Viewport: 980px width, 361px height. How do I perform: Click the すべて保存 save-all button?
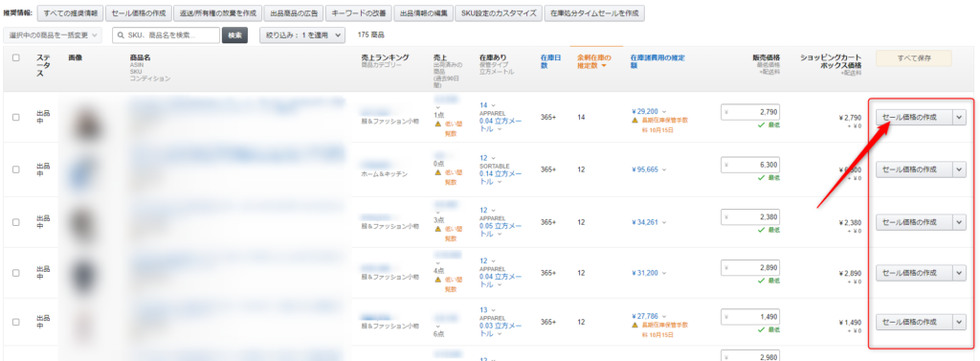click(x=914, y=58)
